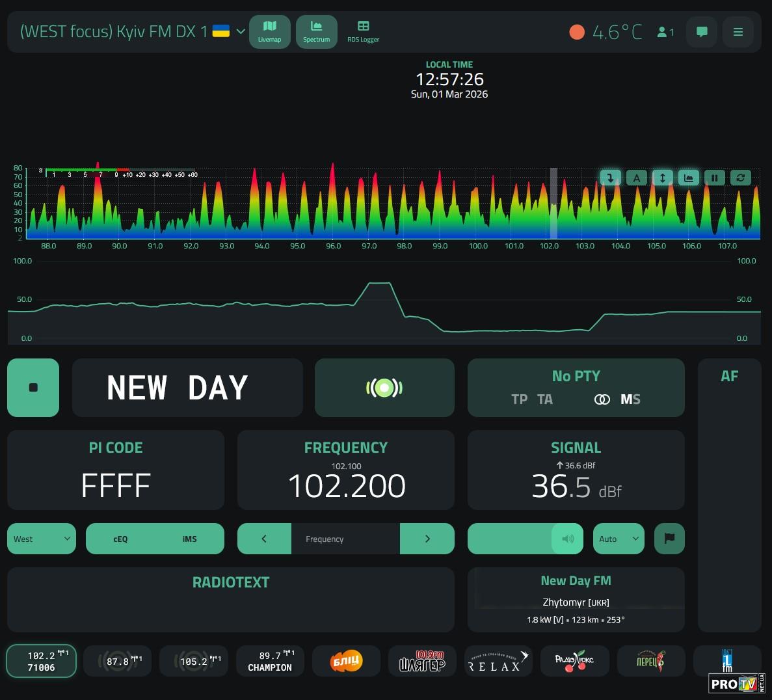
Task: Open the Livemap view
Action: pos(269,31)
